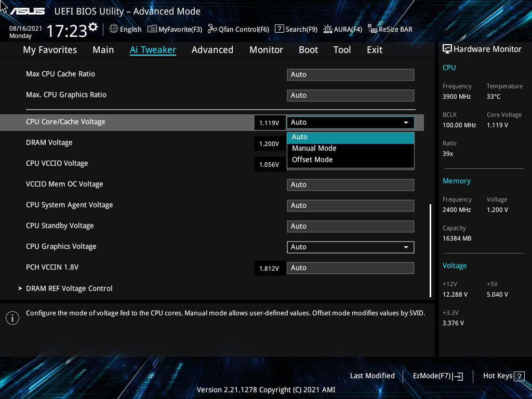Click the PCH VCCIN 1.8V Auto field
This screenshot has width=532, height=399.
351,268
